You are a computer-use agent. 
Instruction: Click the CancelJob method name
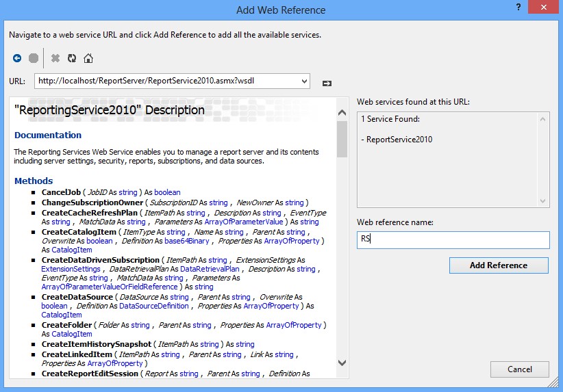coord(61,192)
